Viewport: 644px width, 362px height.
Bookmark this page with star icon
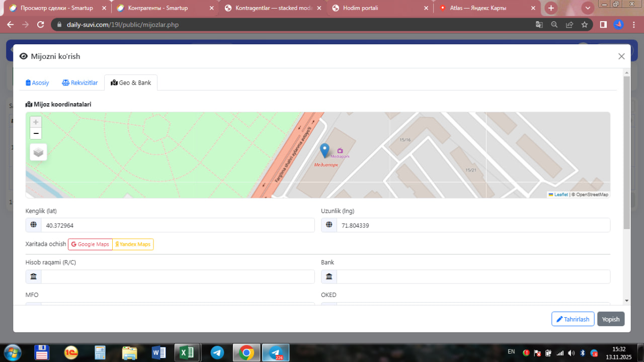coord(584,25)
